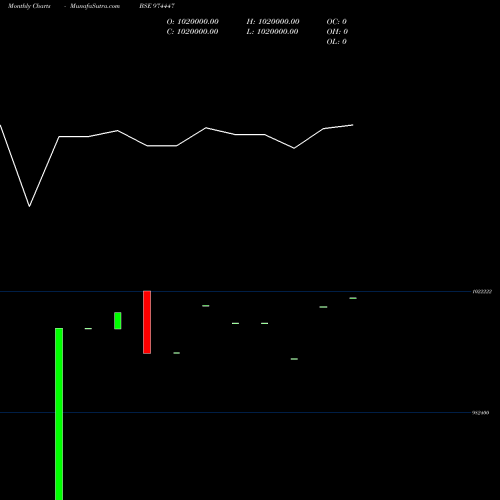Click the final endpoint of the white line
500x500 pixels.
click(x=353, y=125)
